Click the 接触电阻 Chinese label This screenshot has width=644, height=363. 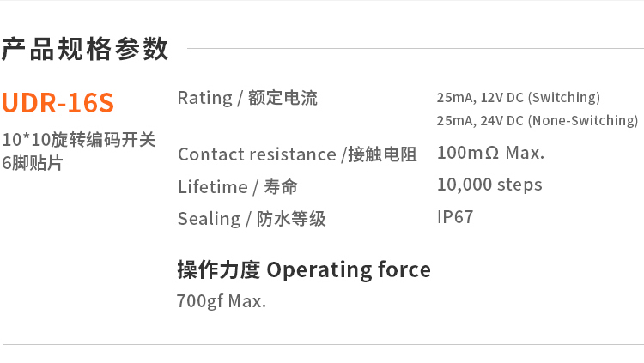(x=382, y=155)
